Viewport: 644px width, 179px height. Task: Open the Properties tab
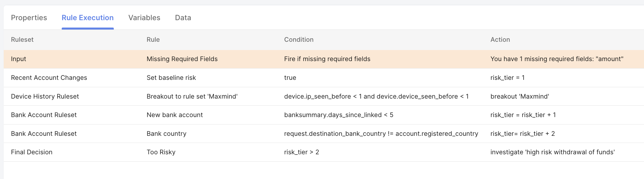tap(29, 18)
